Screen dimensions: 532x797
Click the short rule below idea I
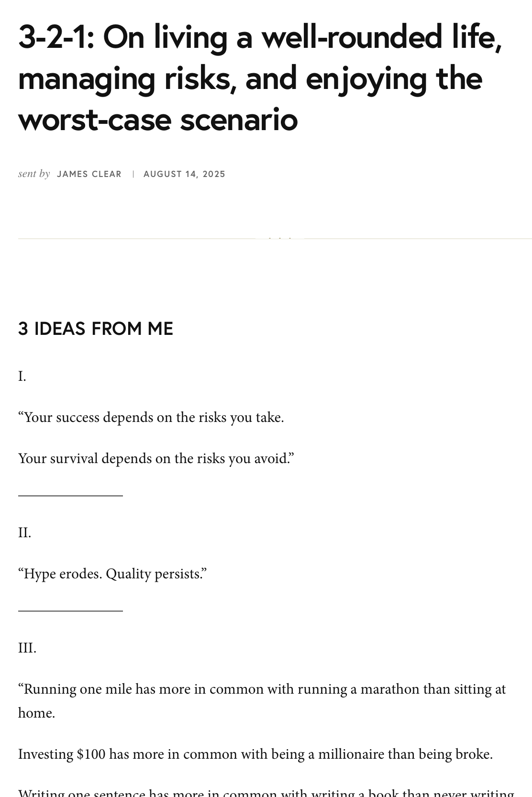[x=70, y=496]
